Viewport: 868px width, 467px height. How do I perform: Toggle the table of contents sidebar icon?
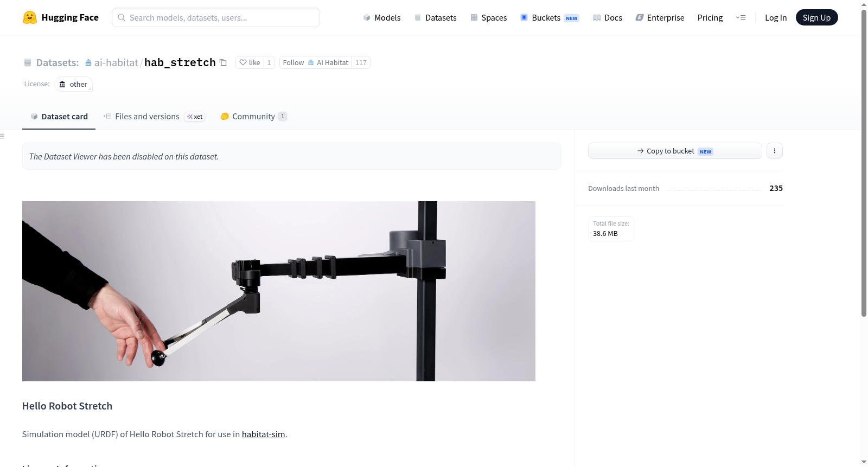click(3, 136)
